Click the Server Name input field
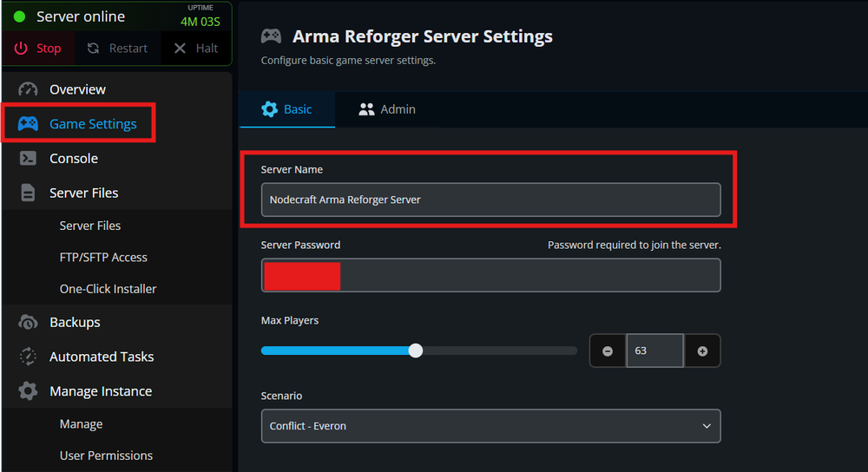 pyautogui.click(x=491, y=200)
